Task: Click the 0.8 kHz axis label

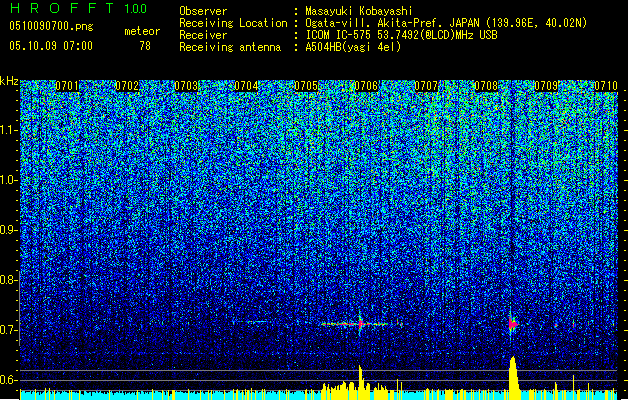Action: click(x=9, y=280)
